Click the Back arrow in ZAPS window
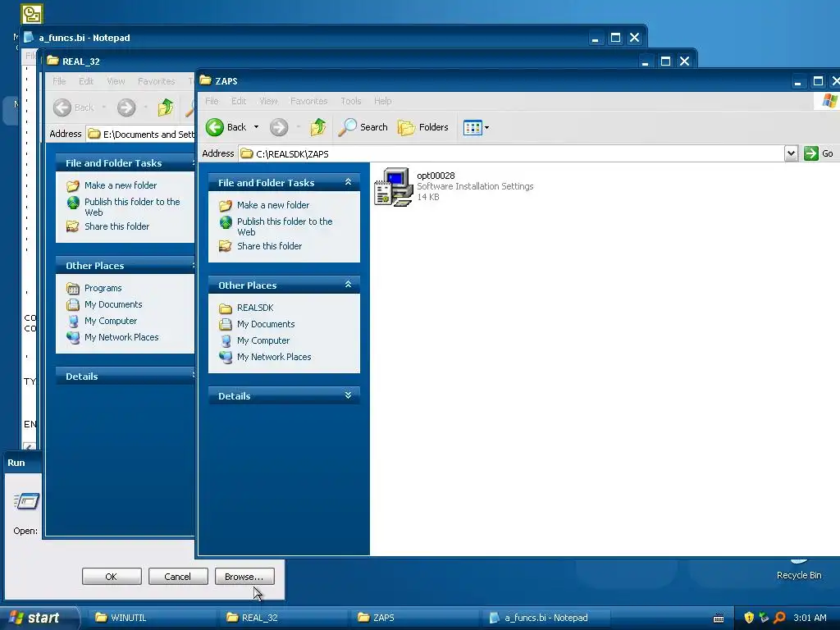The image size is (840, 630). tap(215, 127)
